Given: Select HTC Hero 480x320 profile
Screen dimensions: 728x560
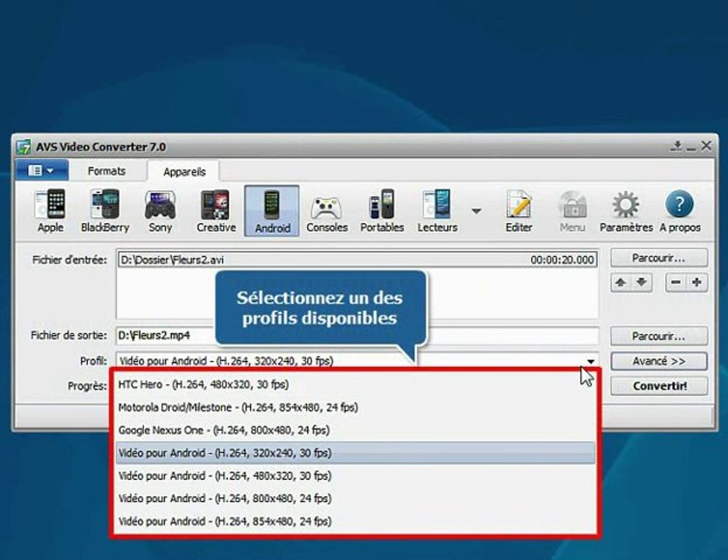Looking at the screenshot, I should point(355,384).
